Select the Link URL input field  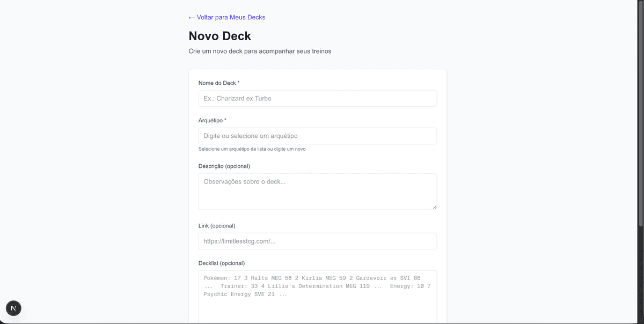[317, 241]
